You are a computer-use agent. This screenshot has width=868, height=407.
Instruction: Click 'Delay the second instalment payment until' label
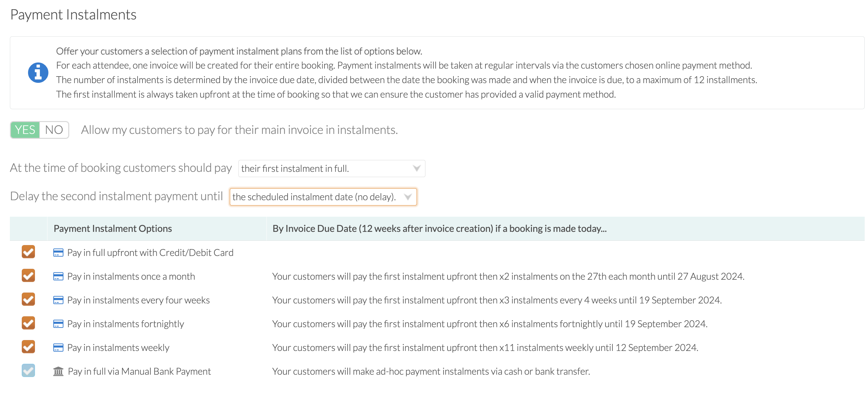pos(117,196)
